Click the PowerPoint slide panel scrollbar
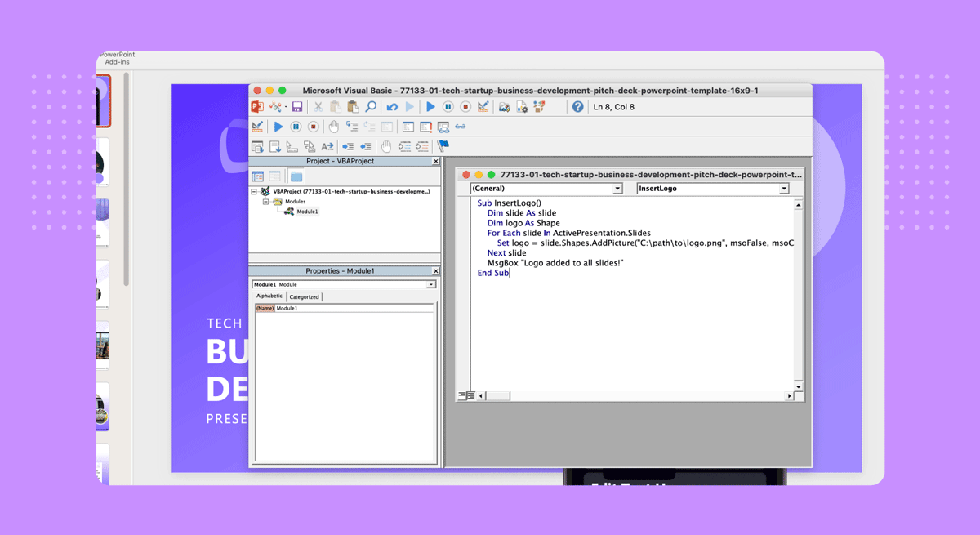Screen dimensions: 980x535 [x=126, y=180]
